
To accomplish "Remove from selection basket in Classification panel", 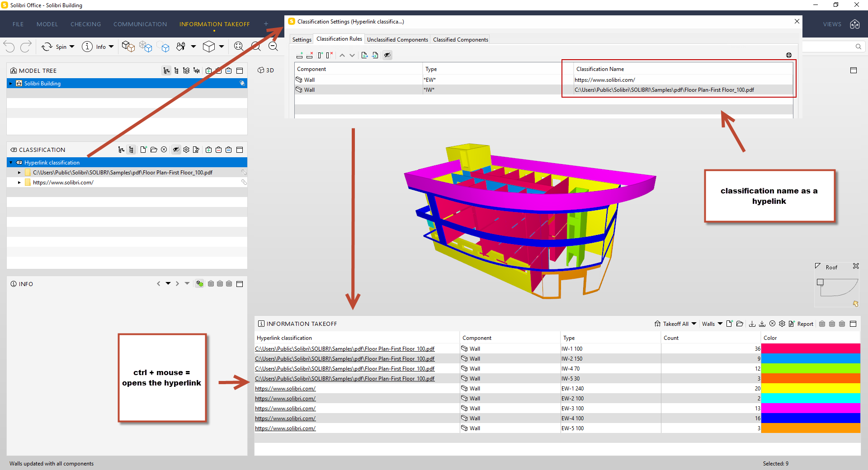I will coord(218,150).
